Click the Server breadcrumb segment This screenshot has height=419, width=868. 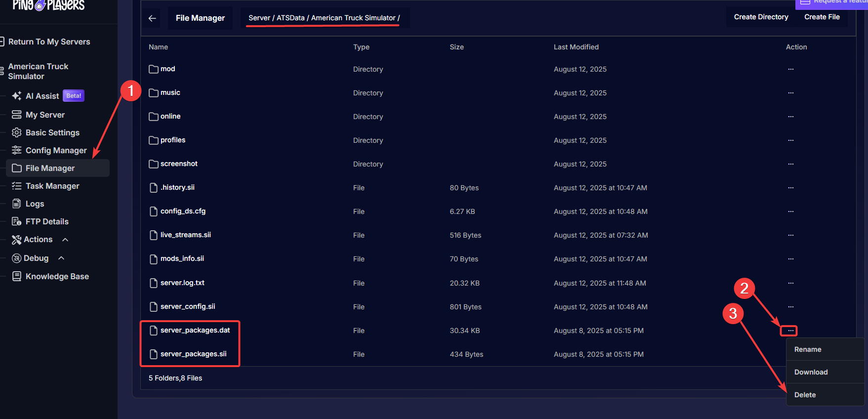[x=259, y=18]
